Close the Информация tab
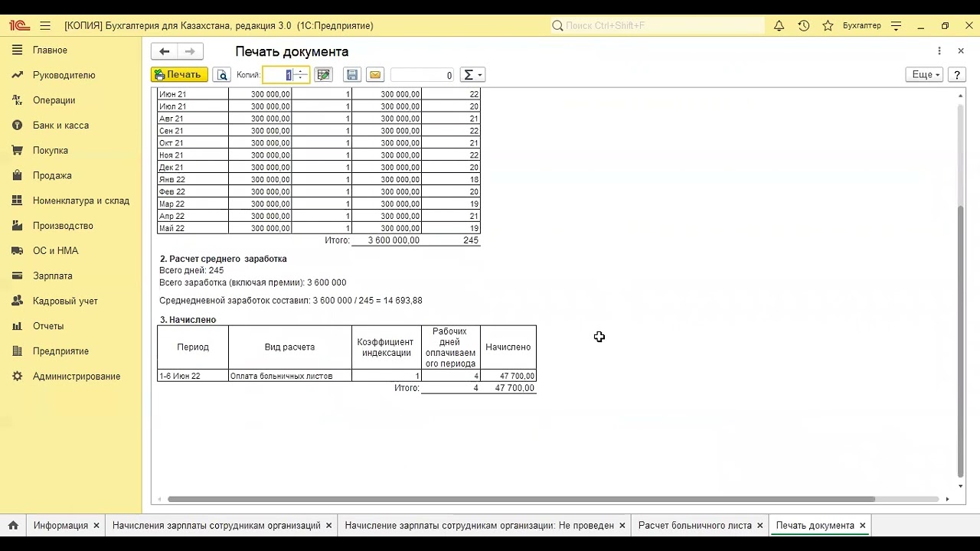The image size is (980, 551). (96, 526)
